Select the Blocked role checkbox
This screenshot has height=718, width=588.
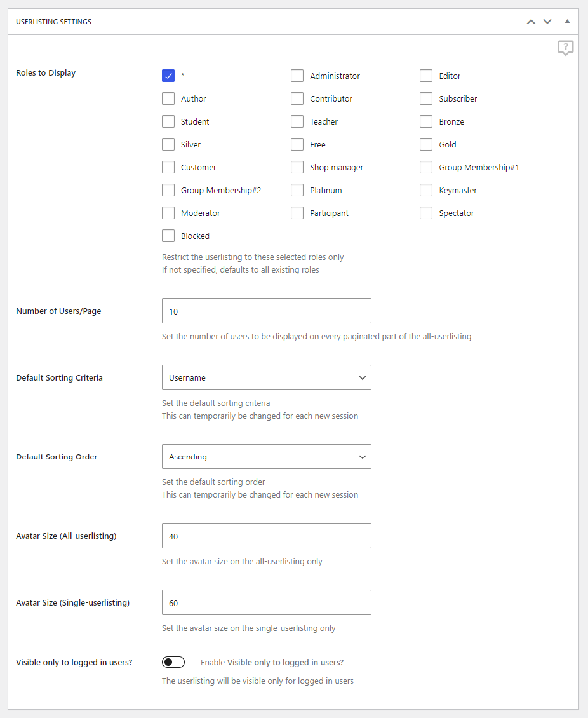coord(168,236)
